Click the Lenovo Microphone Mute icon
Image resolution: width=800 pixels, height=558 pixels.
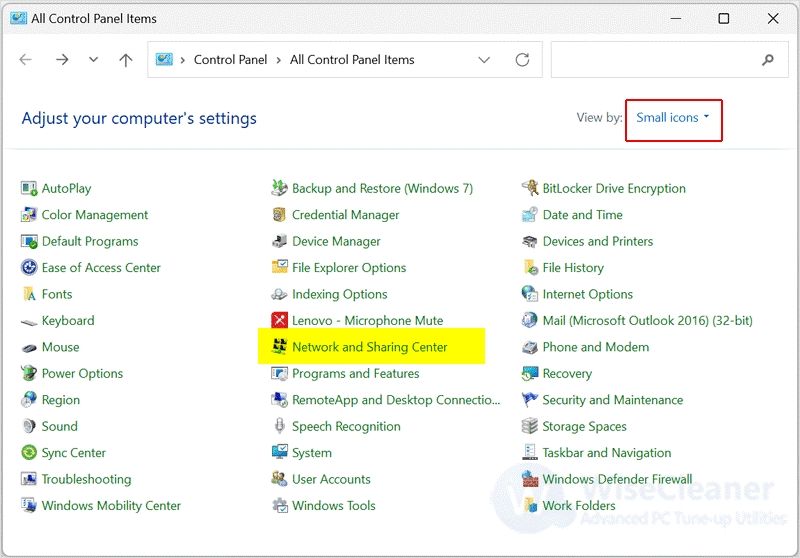pyautogui.click(x=279, y=320)
